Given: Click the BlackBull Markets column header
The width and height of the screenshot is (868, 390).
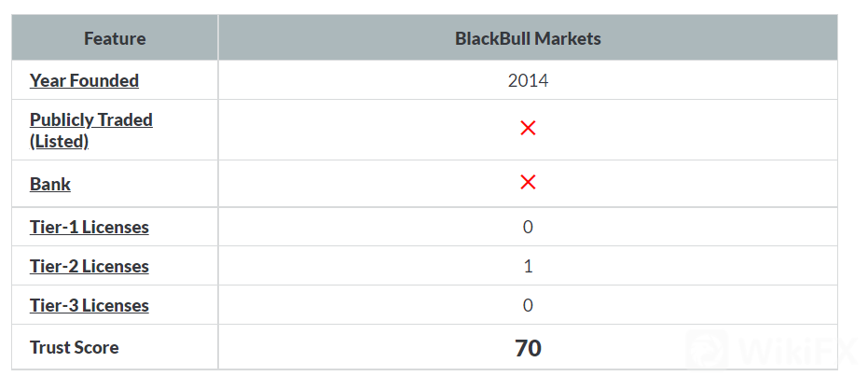Looking at the screenshot, I should coord(528,39).
